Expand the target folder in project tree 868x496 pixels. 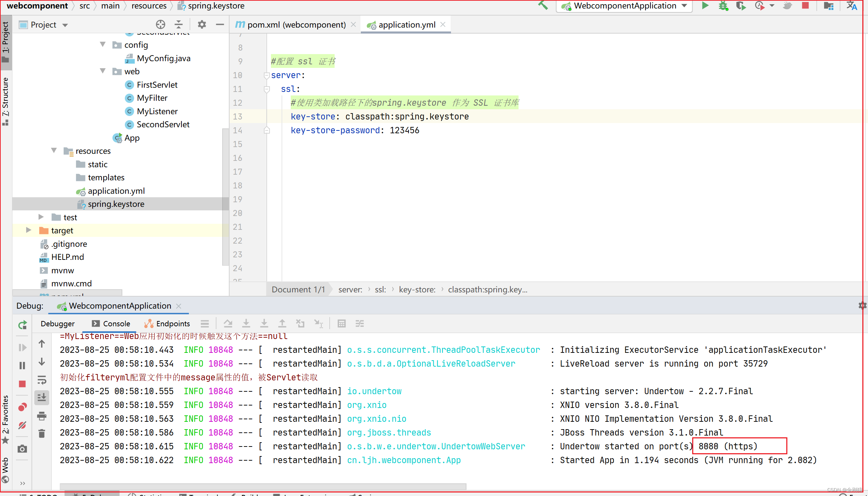click(29, 231)
